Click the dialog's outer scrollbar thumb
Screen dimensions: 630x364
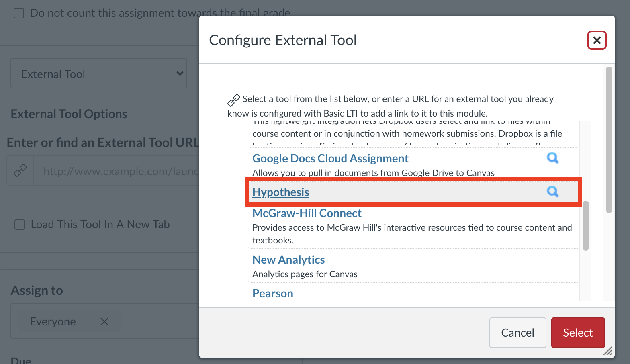(609, 140)
